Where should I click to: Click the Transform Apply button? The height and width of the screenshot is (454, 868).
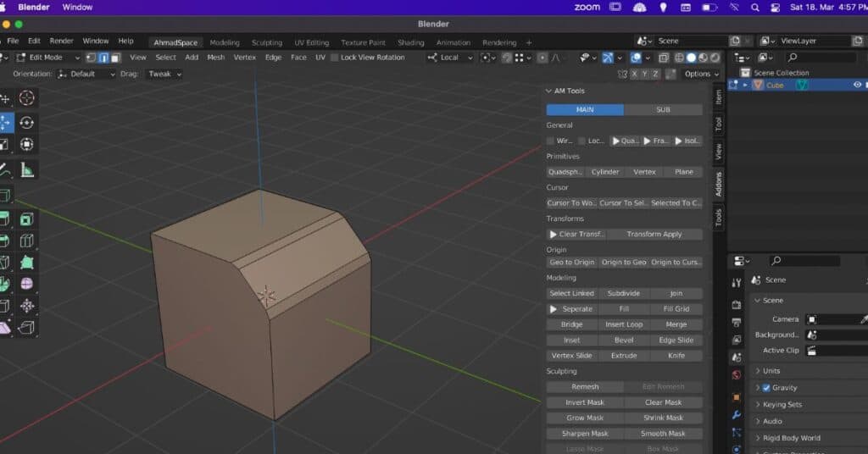pyautogui.click(x=654, y=235)
